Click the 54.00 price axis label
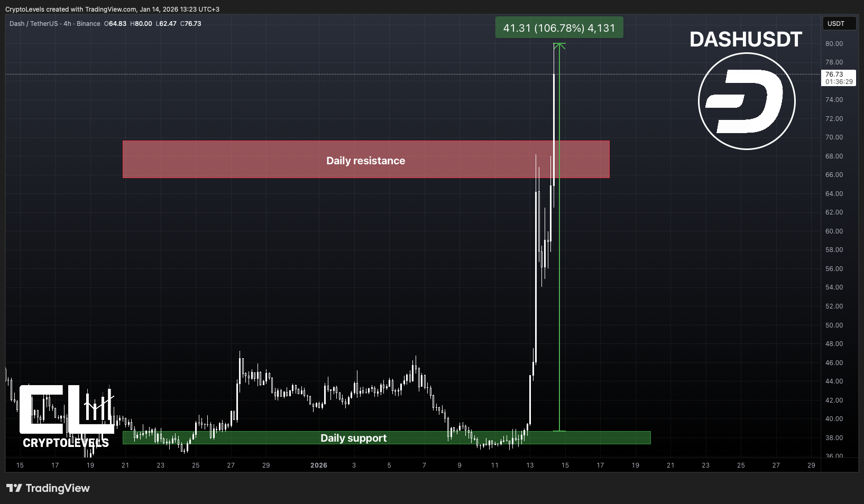The width and height of the screenshot is (864, 504). coord(834,287)
